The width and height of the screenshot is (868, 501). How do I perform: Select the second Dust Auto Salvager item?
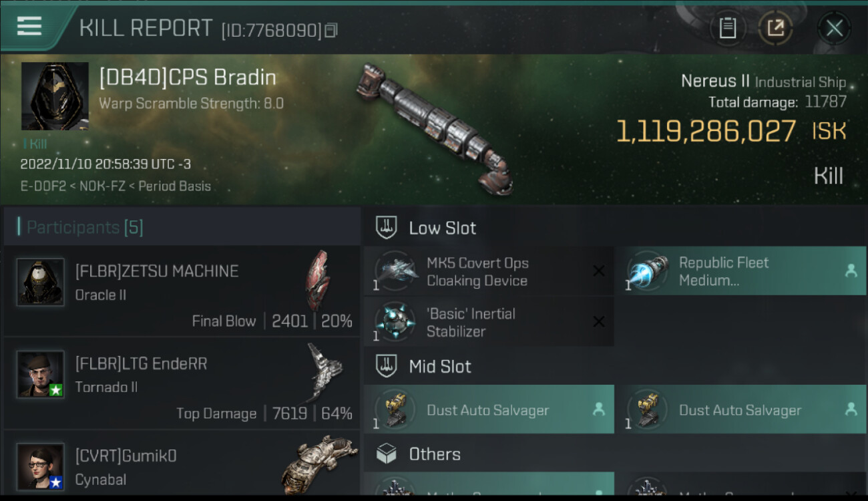740,409
